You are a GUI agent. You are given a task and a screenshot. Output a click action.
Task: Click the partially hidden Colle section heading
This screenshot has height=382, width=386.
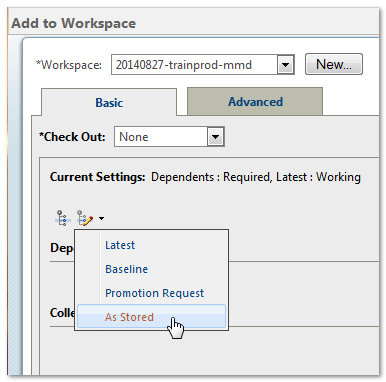click(62, 313)
